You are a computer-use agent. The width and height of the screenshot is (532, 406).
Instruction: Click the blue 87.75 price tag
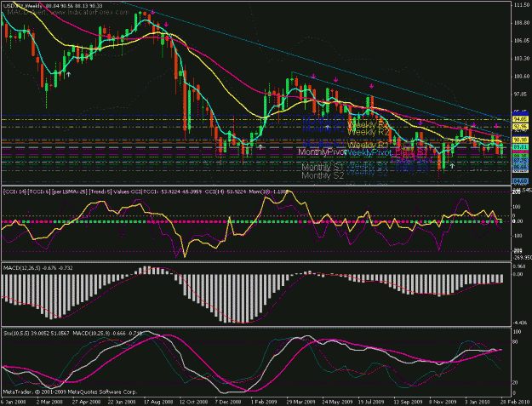coord(520,160)
